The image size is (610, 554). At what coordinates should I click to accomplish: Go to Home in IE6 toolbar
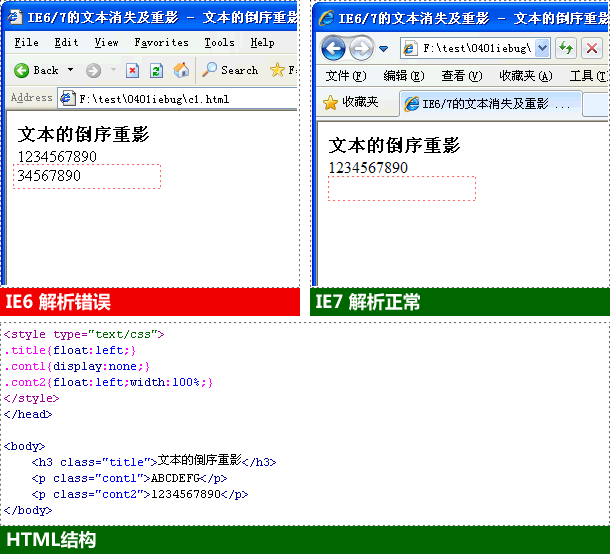[x=181, y=70]
